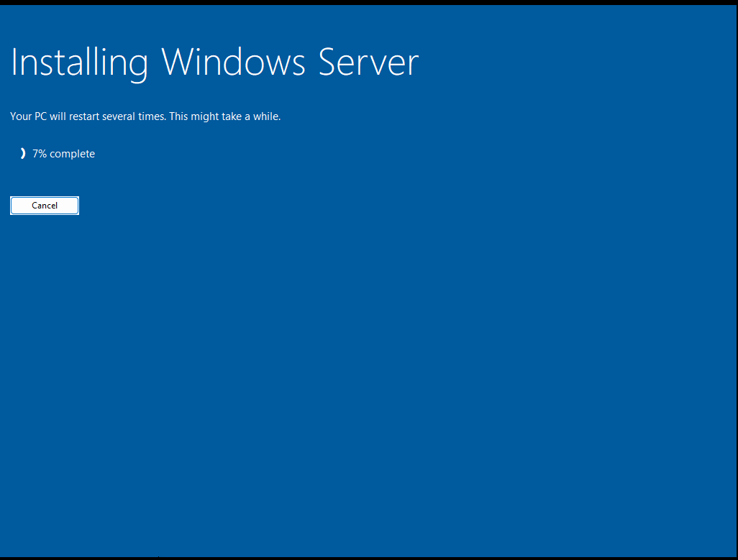
Task: Click the word "might" in the subtitle
Action: click(x=205, y=116)
